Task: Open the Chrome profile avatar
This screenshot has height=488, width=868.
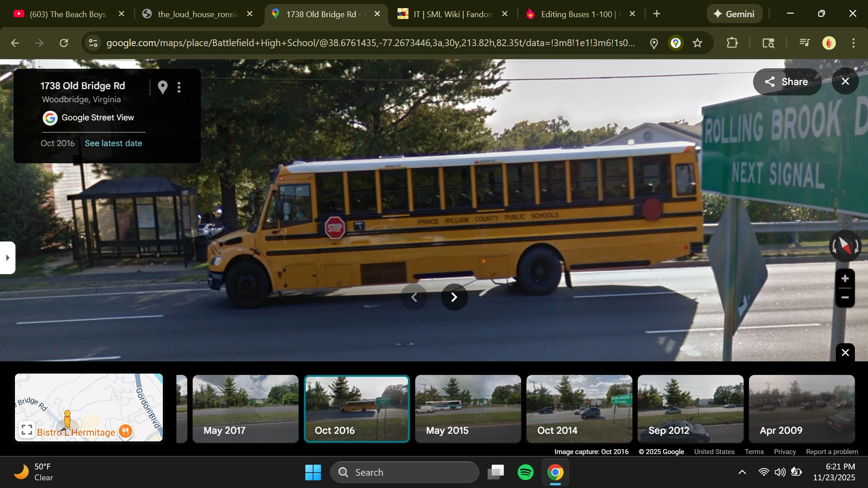Action: pyautogui.click(x=829, y=43)
